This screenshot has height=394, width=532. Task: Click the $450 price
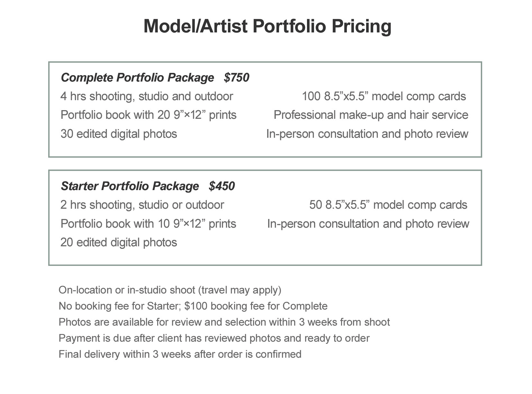click(222, 186)
